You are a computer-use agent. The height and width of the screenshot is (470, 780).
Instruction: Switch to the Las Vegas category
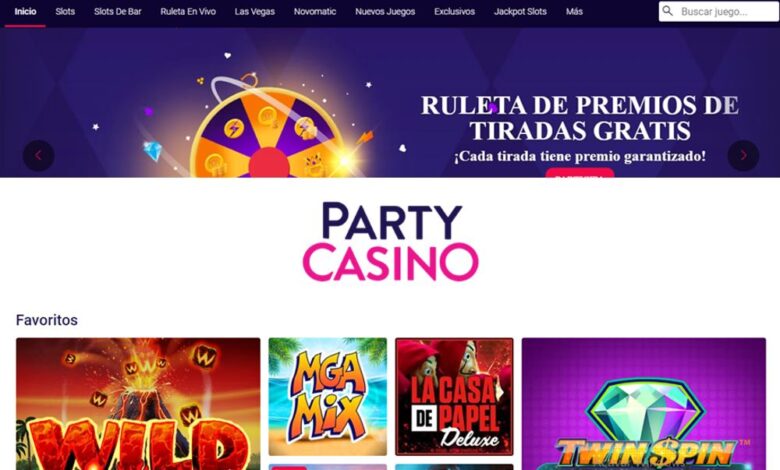coord(255,11)
